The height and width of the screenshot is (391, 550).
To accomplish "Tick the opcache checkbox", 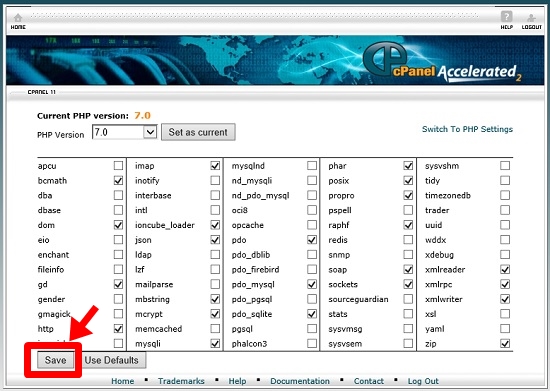I will tap(312, 225).
